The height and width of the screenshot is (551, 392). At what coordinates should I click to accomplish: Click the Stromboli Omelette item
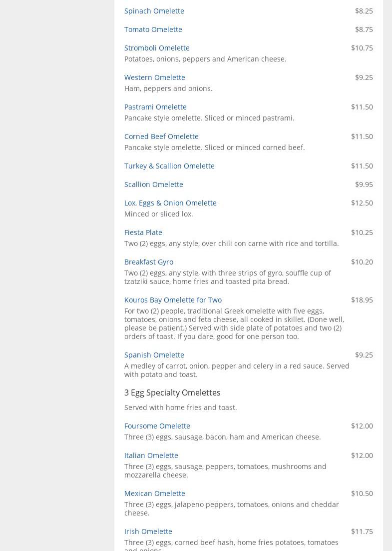click(x=157, y=47)
